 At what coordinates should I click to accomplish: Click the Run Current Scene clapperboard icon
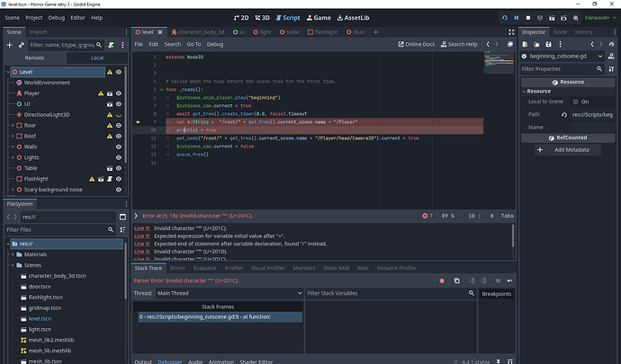pos(552,18)
